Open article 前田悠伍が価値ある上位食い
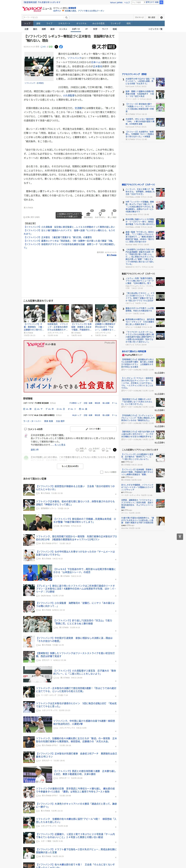 coord(75,488)
